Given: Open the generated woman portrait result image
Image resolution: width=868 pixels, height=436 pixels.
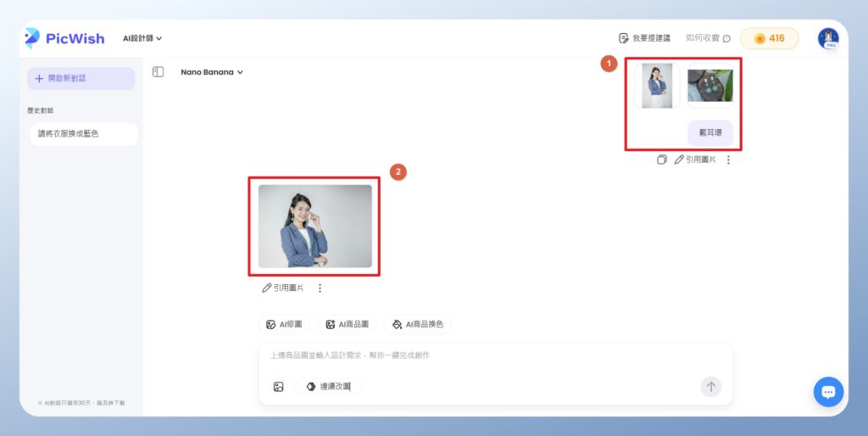Looking at the screenshot, I should pyautogui.click(x=314, y=226).
